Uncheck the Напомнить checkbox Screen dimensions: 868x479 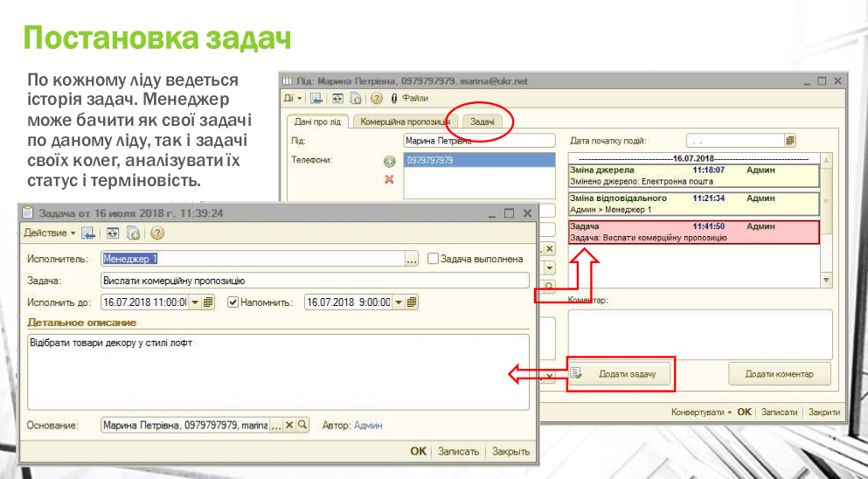click(x=233, y=302)
